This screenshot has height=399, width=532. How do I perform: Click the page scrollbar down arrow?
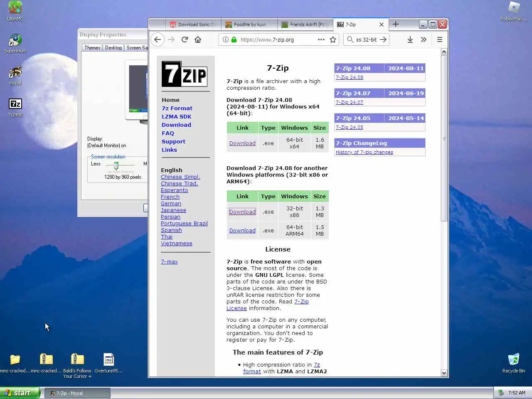[x=444, y=373]
